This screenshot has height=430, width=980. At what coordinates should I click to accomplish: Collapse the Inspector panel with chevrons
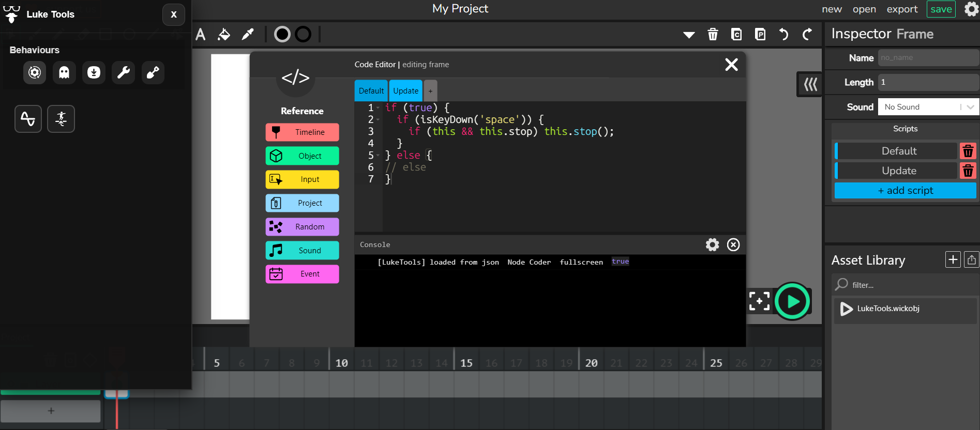[x=810, y=84]
